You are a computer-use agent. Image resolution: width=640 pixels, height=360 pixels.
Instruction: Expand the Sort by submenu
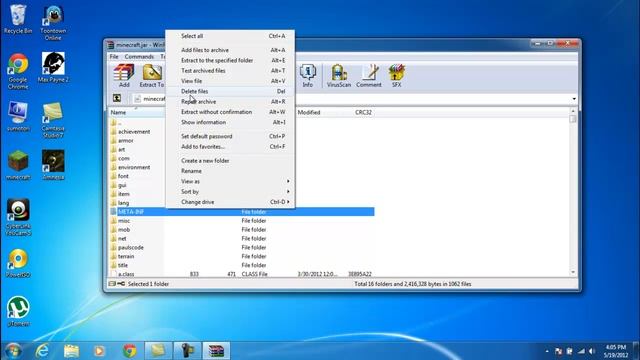(x=231, y=191)
